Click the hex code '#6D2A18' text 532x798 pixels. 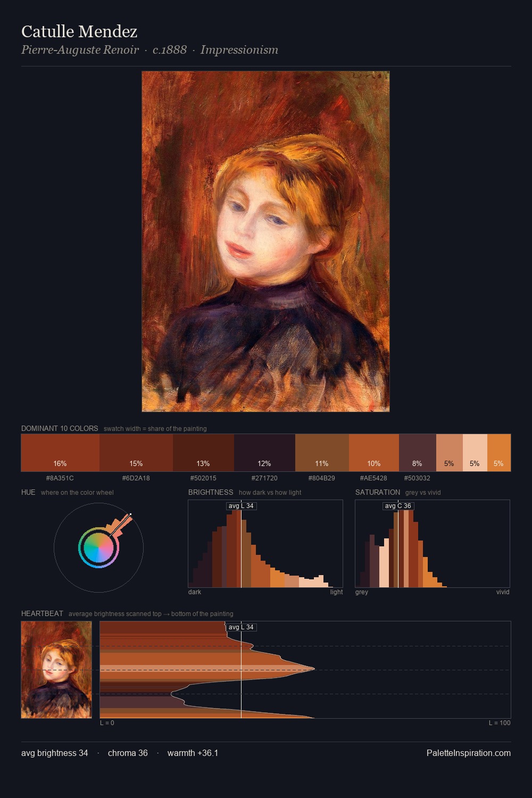(136, 478)
